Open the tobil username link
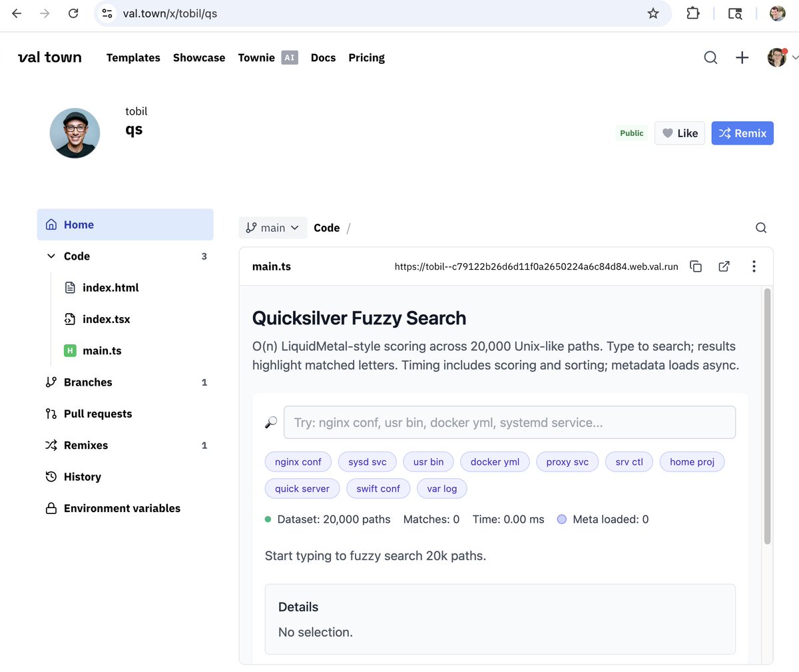Screen dimensions: 799x672 [136, 111]
